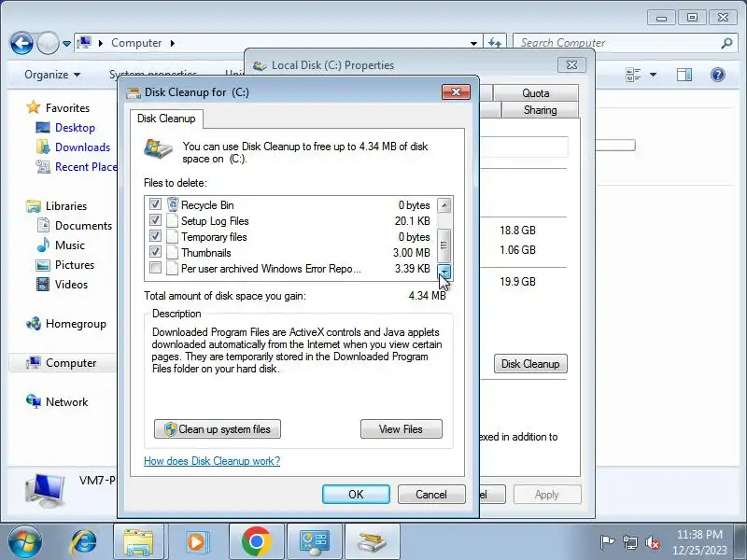Screen dimensions: 747x560
Task: Cancel the Disk Cleanup dialog
Action: click(431, 495)
